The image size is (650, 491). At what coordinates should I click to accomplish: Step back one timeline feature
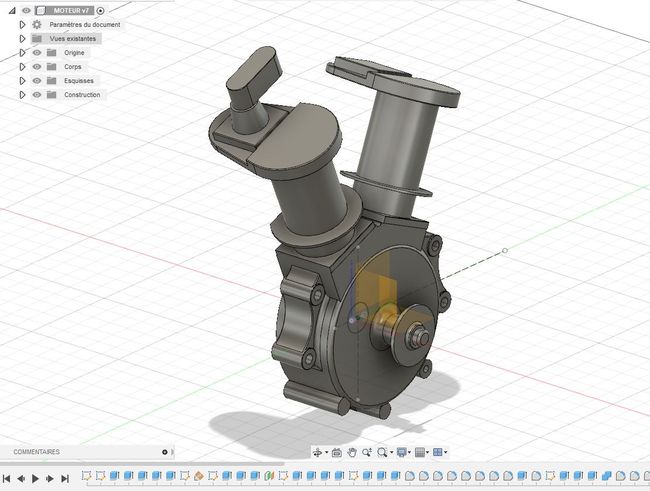pos(21,479)
